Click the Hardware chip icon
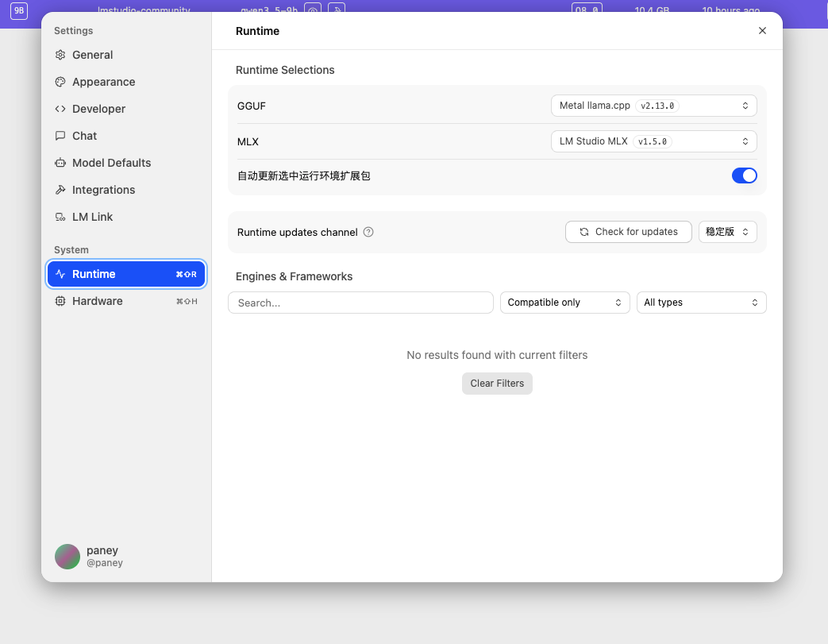 (x=60, y=301)
